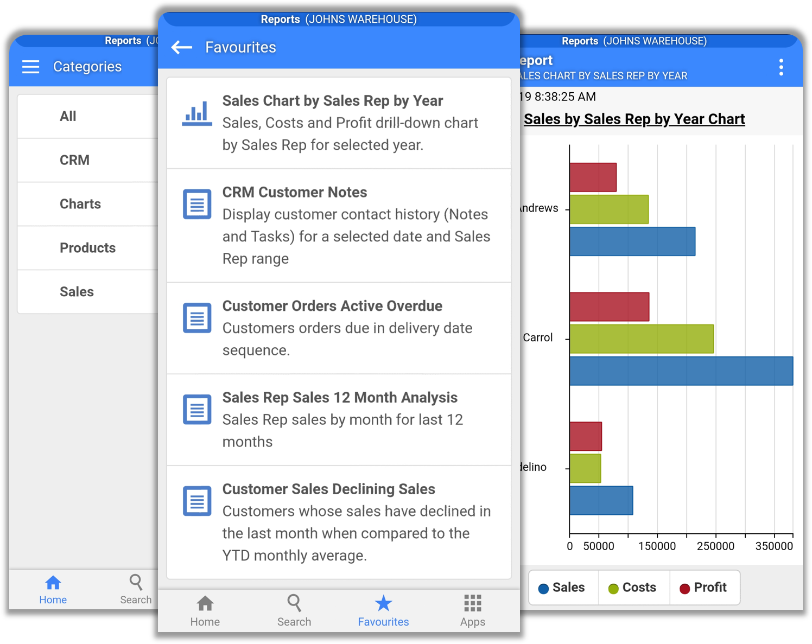Viewport: 812px width, 644px height.
Task: Click Carrol's blue Sales bar
Action: coord(681,371)
